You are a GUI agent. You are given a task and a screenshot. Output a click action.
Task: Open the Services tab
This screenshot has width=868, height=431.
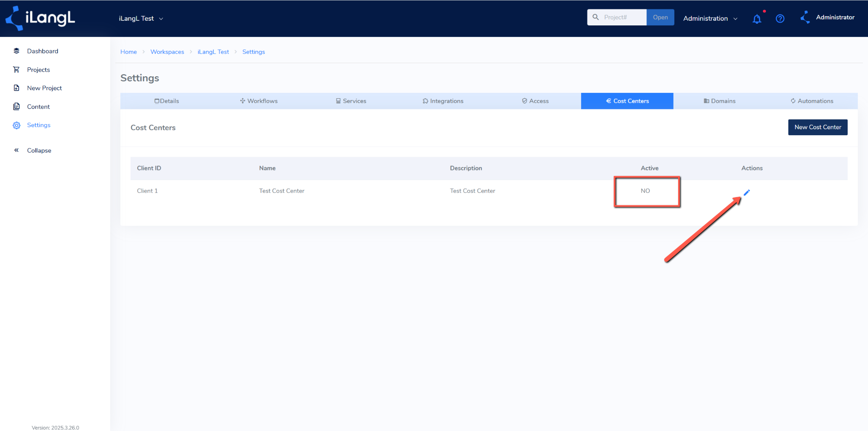[x=351, y=101]
